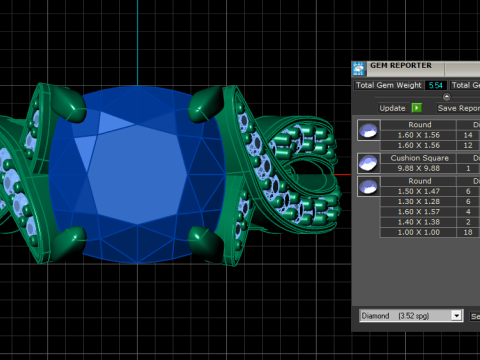Screen dimensions: 480x360
Task: Click the Total Gem Weight label
Action: (x=389, y=85)
